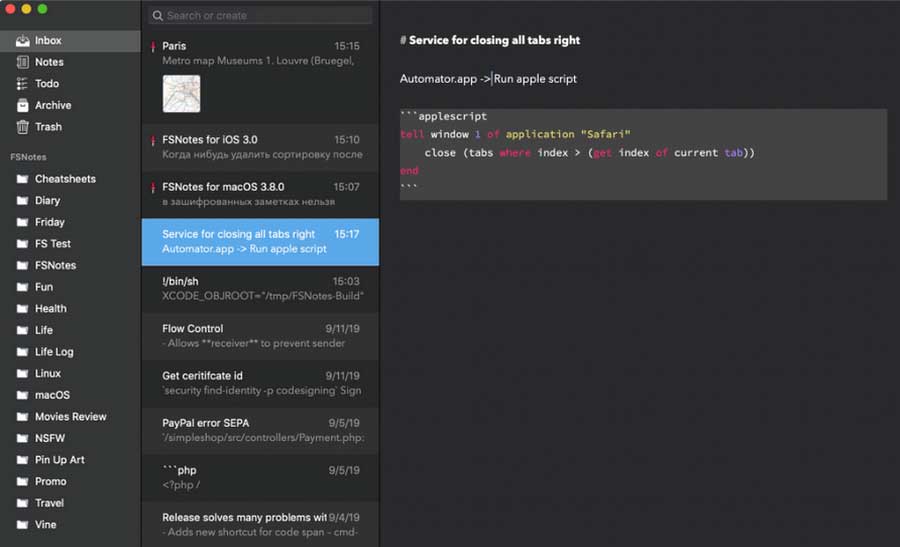Select the Cheatsheets project label

coord(65,179)
